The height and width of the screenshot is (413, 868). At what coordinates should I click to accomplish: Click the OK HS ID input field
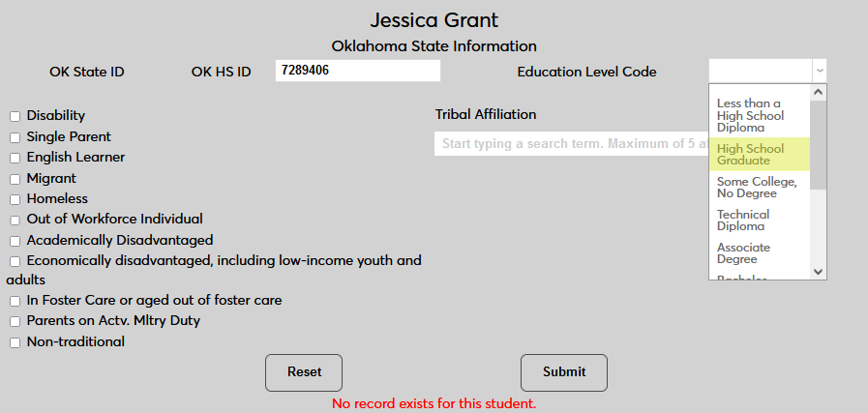(358, 71)
